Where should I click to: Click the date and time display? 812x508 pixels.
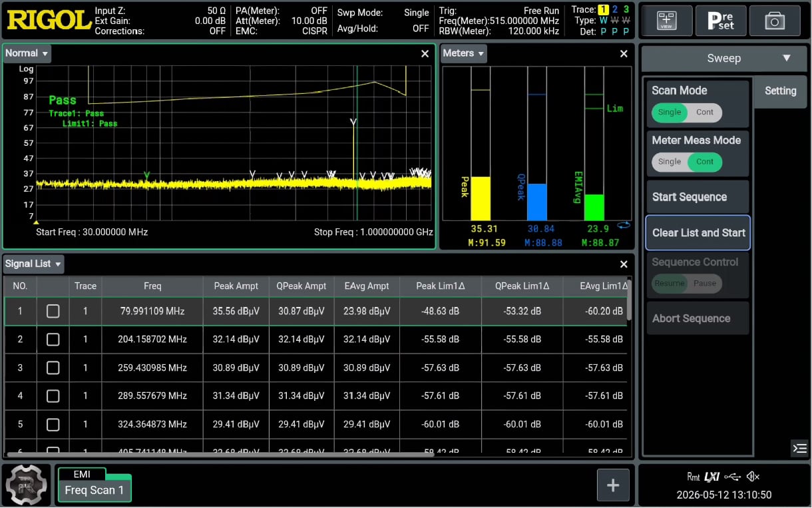pyautogui.click(x=724, y=495)
